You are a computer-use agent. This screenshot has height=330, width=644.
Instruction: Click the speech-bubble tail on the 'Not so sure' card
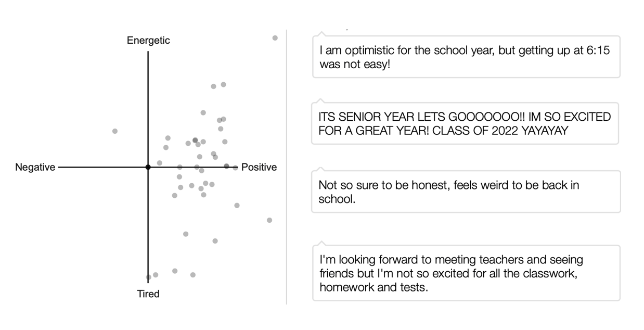[x=321, y=169]
